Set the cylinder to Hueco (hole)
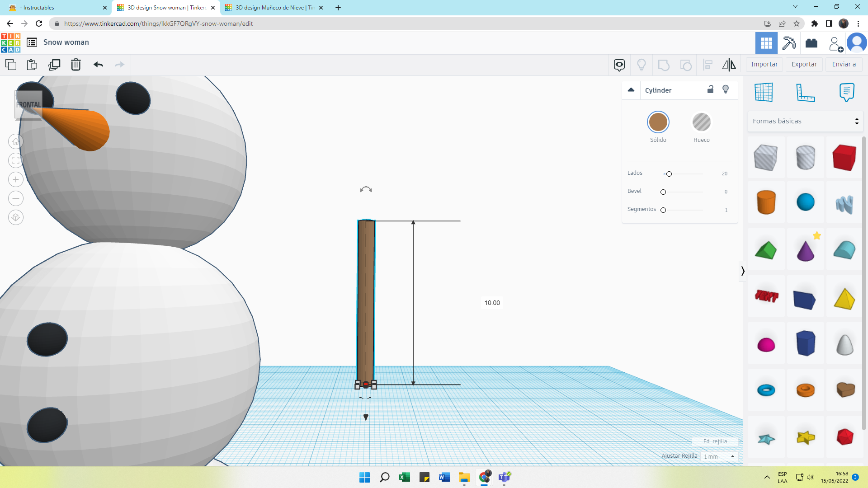This screenshot has width=868, height=488. (701, 122)
